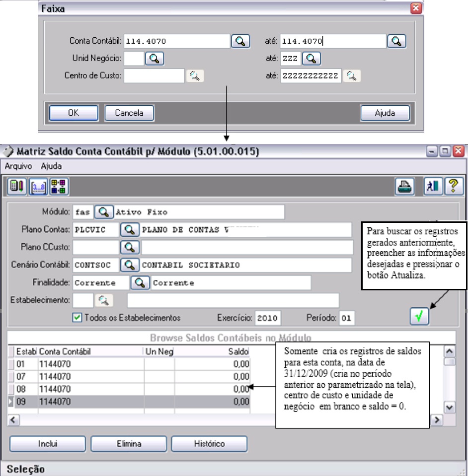Open lookup for ending Centro de Custo
Image resolution: width=468 pixels, height=476 pixels.
point(352,75)
